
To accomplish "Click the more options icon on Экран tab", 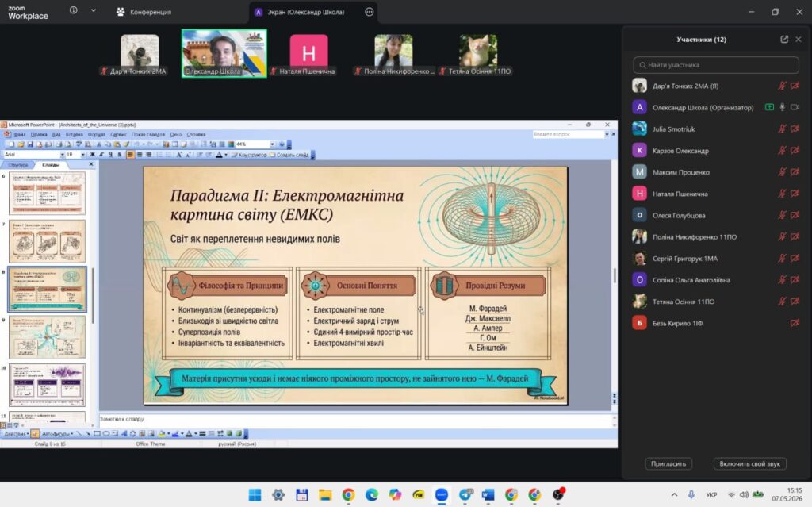I will pyautogui.click(x=370, y=12).
